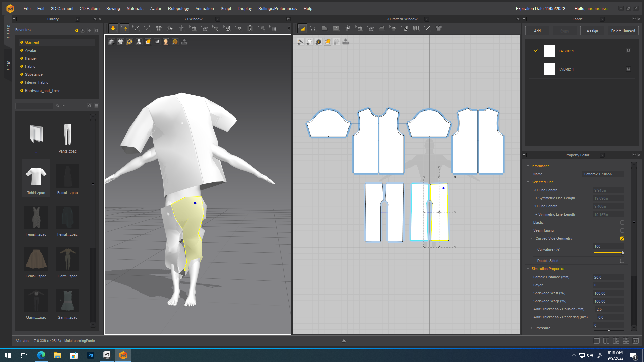Expand the Pressure property
This screenshot has width=644, height=362.
click(x=532, y=328)
